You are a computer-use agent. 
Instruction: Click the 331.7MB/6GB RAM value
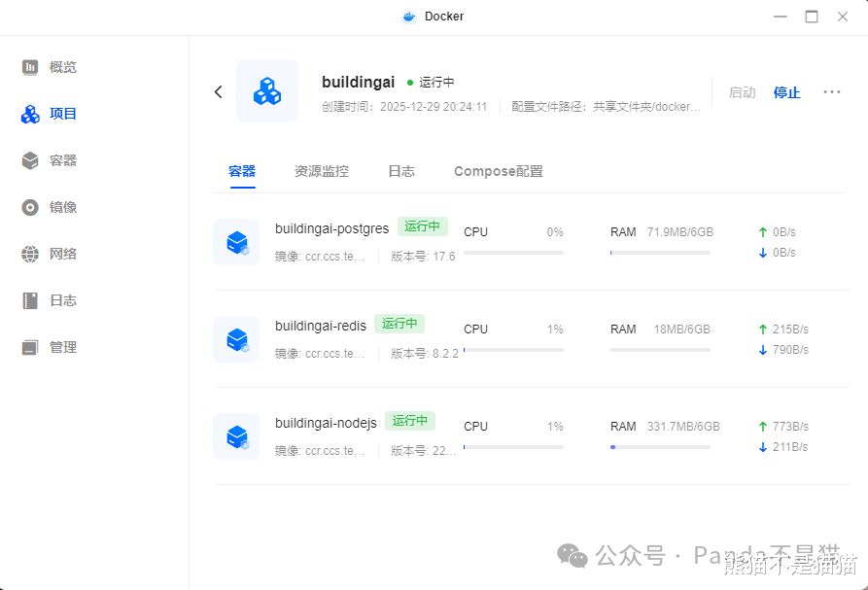tap(683, 427)
